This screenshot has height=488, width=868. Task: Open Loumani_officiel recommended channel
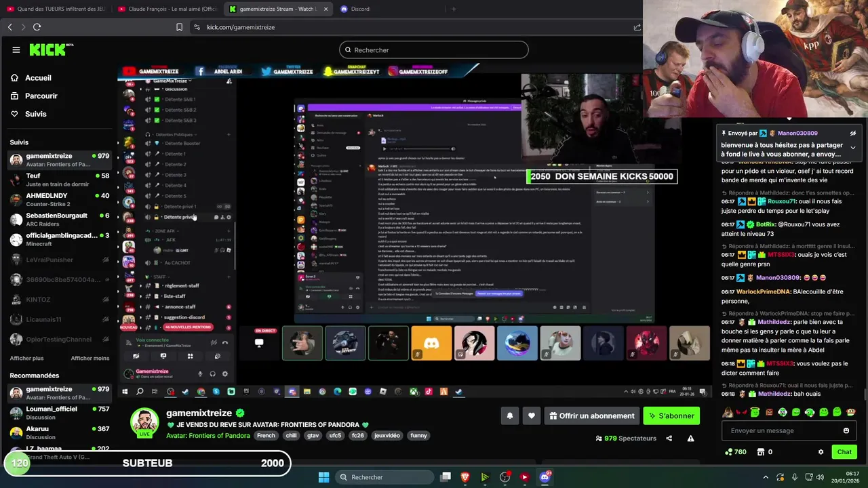point(59,413)
